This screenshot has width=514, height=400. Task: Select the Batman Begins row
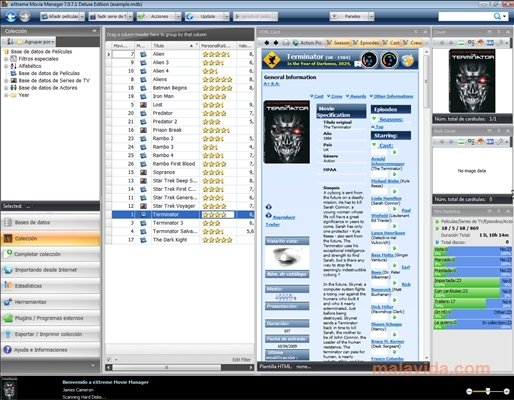(180, 88)
